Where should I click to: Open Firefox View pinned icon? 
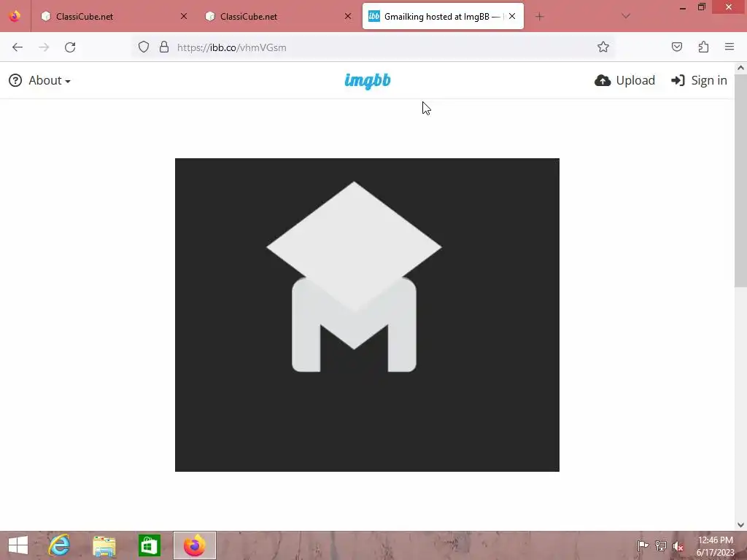tap(15, 16)
